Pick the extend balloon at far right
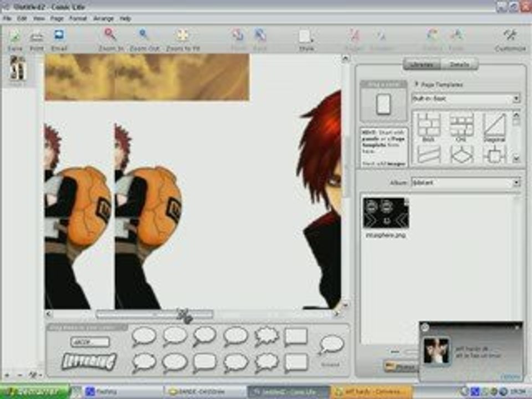532x399 pixels. tap(331, 344)
